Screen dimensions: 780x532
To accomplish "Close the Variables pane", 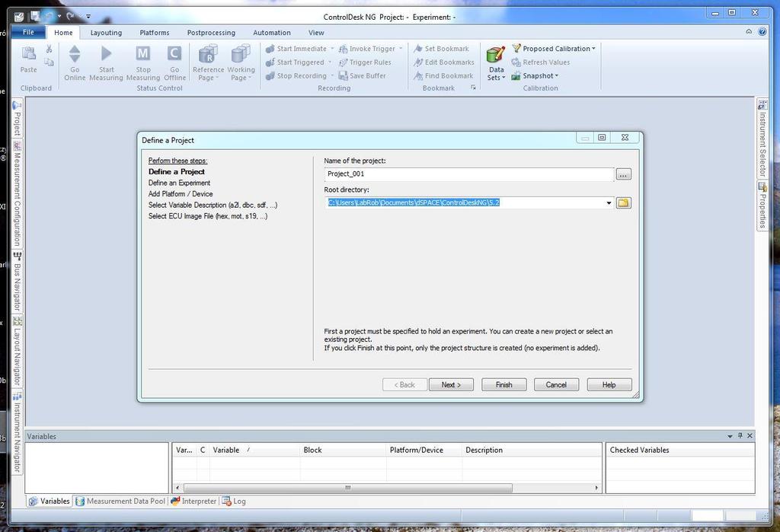I will pos(750,435).
